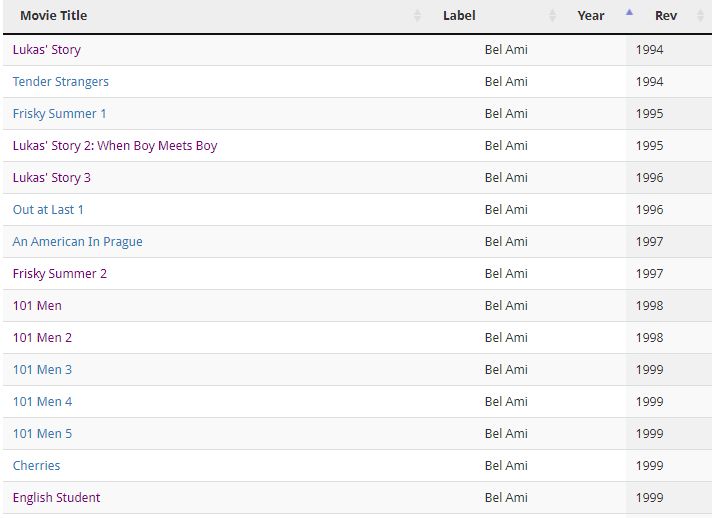Select the Movie Title column header
The image size is (712, 518).
click(x=54, y=15)
